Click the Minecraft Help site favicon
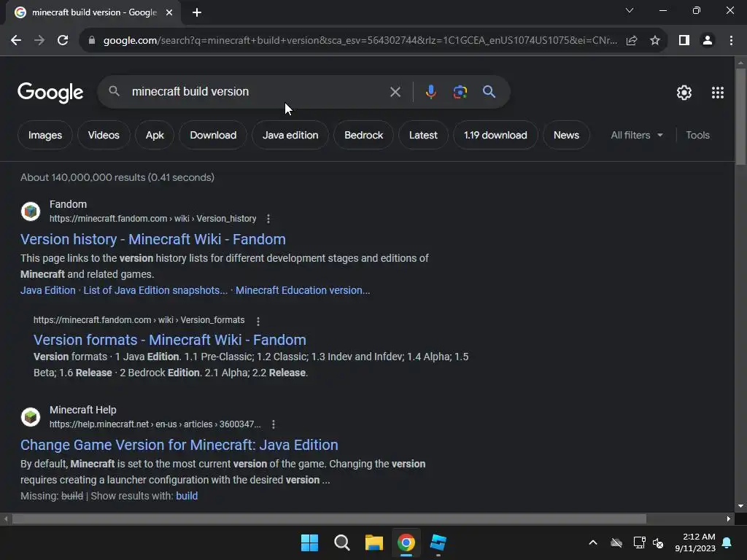 click(x=31, y=417)
